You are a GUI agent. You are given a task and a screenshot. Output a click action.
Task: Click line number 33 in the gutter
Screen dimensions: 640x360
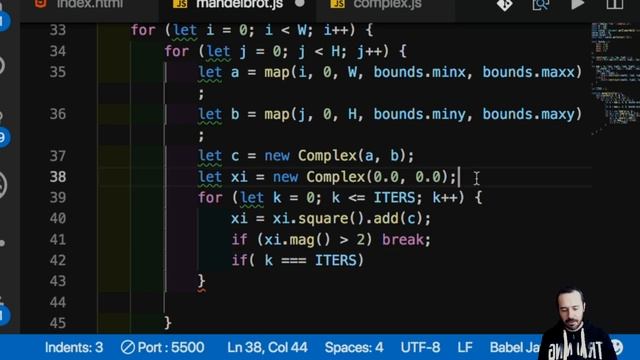[58, 30]
